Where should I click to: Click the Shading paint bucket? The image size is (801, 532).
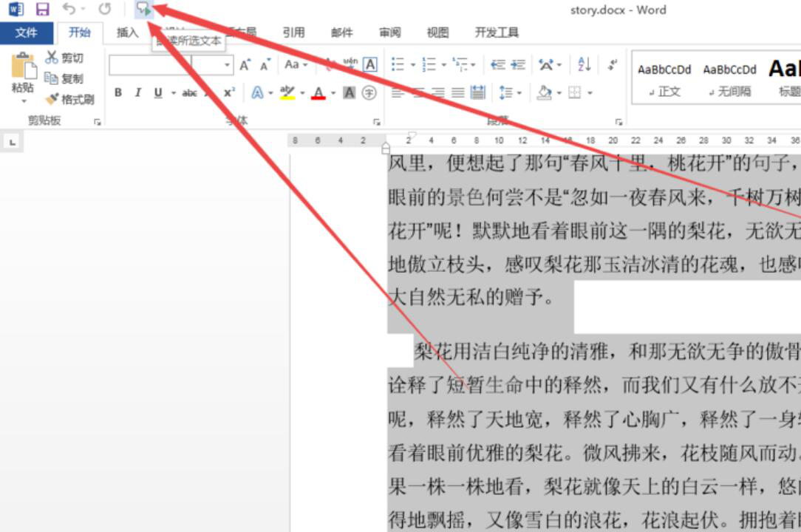click(x=545, y=92)
